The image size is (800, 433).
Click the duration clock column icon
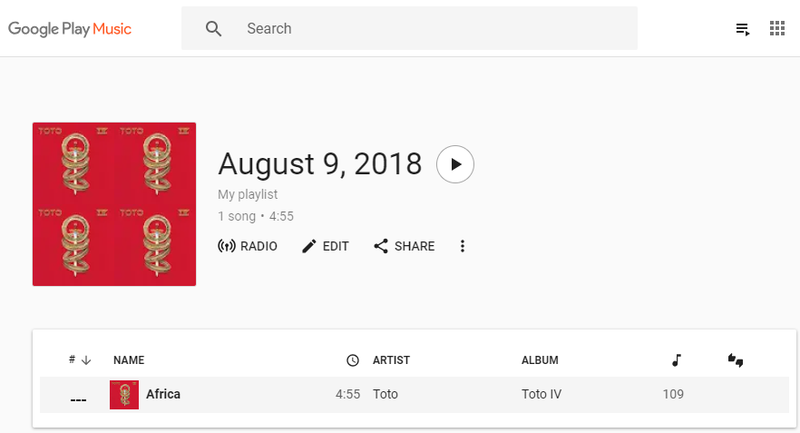click(x=353, y=361)
